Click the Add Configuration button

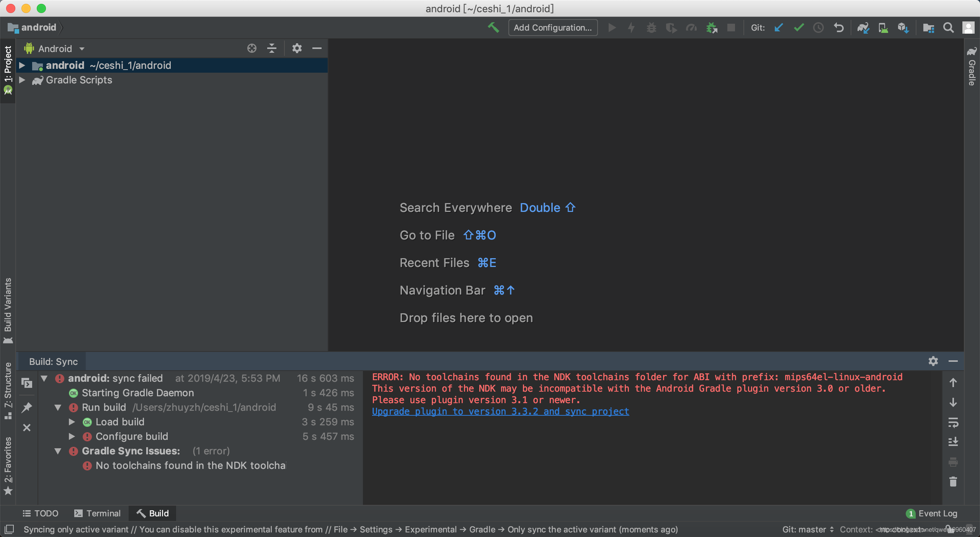coord(552,28)
